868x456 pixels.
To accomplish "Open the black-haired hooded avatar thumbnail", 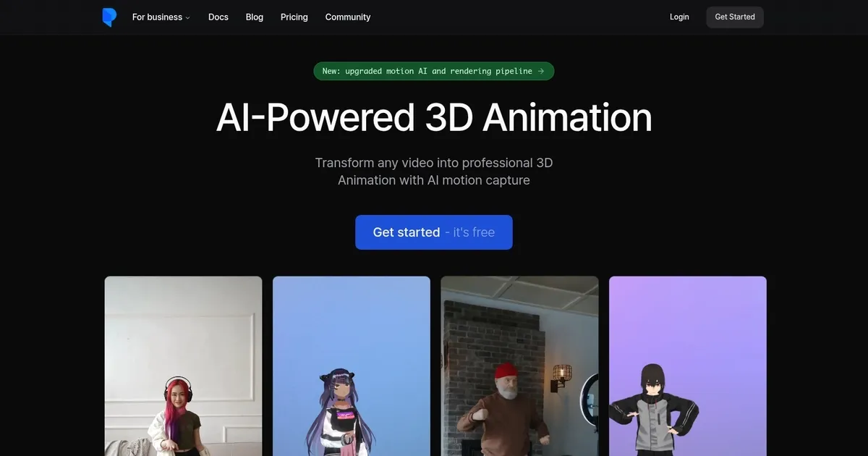I will 688,366.
